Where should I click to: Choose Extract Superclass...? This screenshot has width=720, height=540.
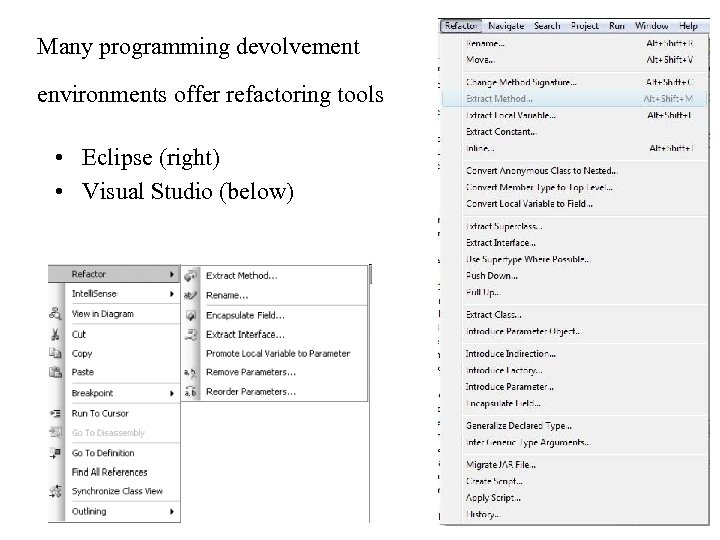pyautogui.click(x=574, y=226)
